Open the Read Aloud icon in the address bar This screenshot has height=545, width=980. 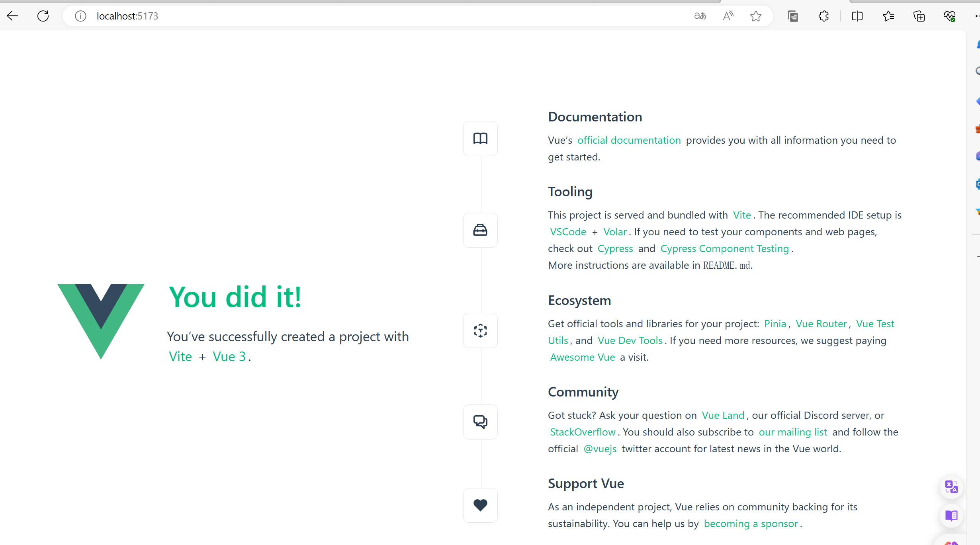(728, 16)
